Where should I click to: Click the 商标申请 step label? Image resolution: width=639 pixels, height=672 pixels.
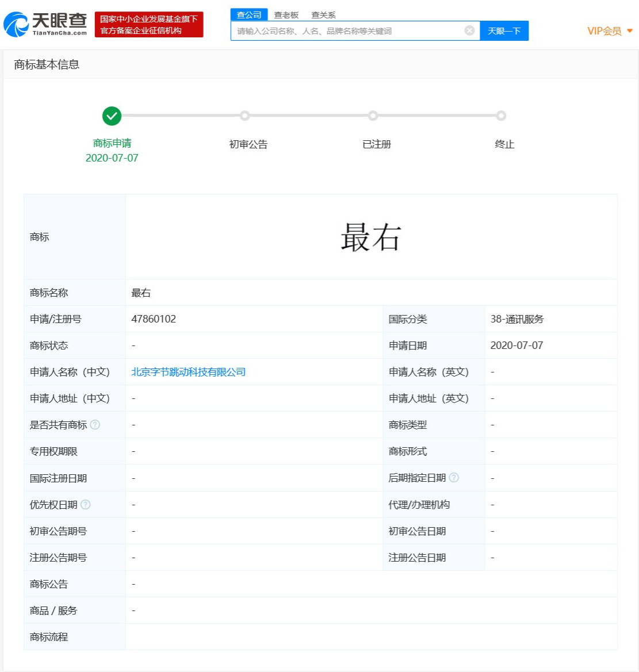[112, 143]
